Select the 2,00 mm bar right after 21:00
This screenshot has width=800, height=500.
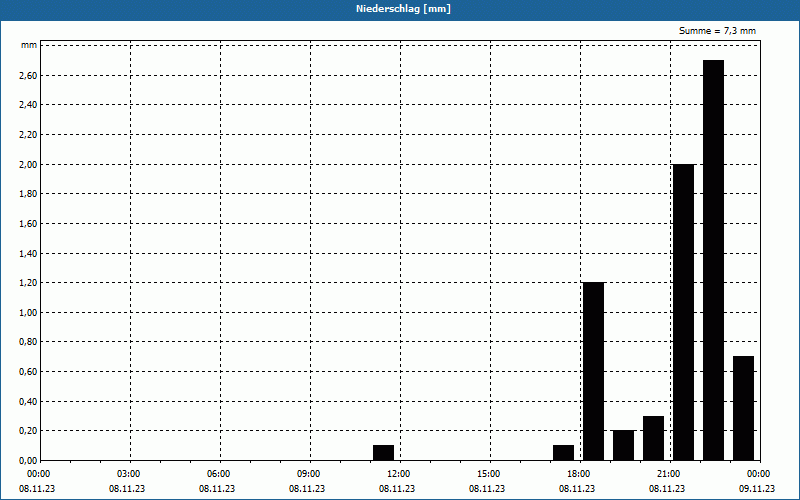pos(684,312)
